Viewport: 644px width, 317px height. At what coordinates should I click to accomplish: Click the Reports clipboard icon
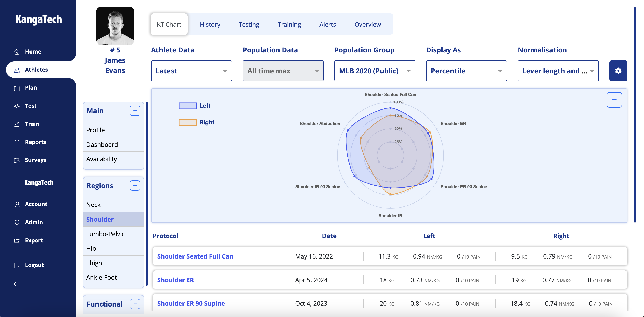17,142
